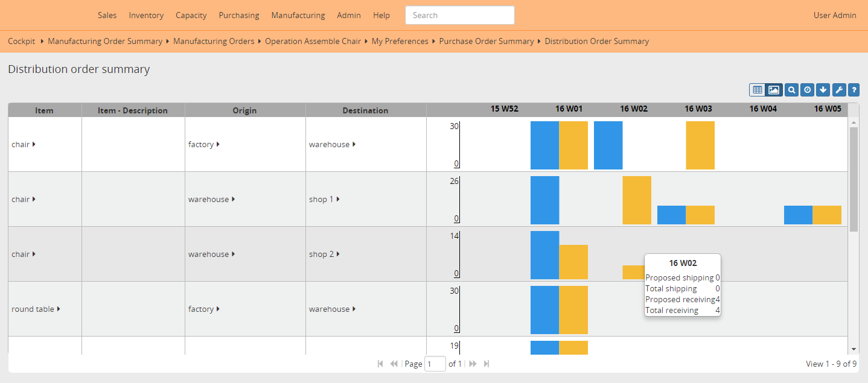Open the Distribution Order Summary breadcrumb link
This screenshot has width=868, height=383.
pos(596,41)
